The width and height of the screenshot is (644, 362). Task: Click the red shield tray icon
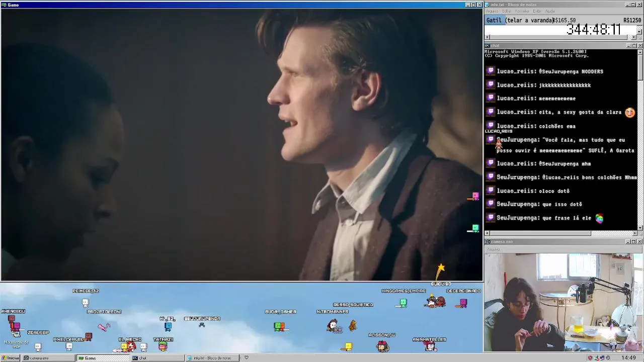590,358
